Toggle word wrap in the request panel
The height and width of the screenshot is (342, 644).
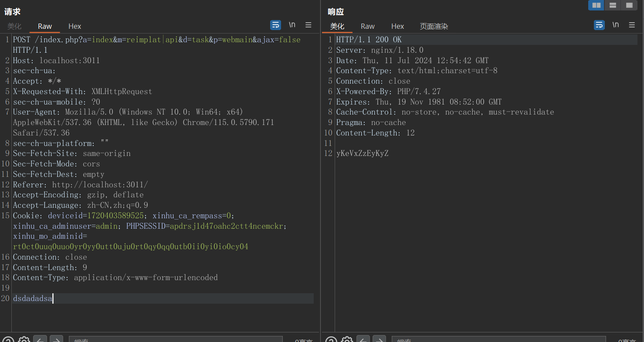point(276,25)
